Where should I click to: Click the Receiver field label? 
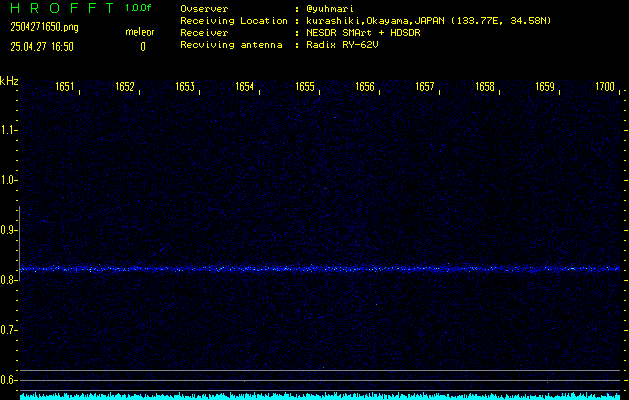[x=204, y=33]
